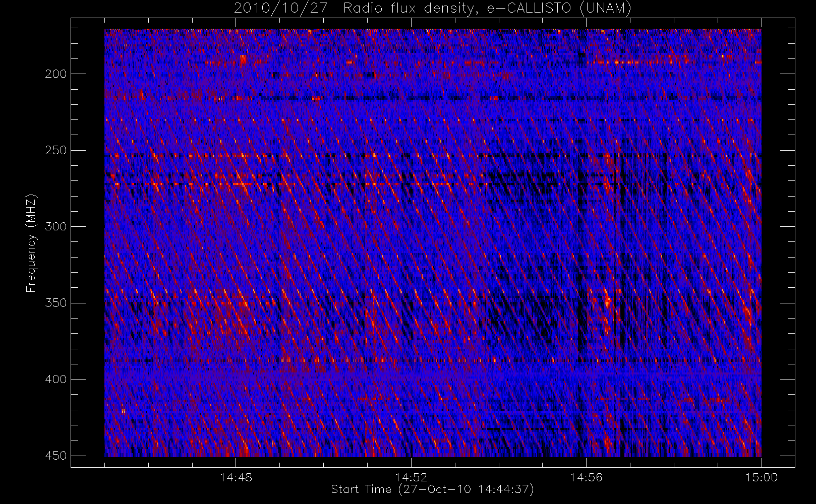816x504 pixels.
Task: Click the 300 frequency tick label
Action: click(x=56, y=227)
